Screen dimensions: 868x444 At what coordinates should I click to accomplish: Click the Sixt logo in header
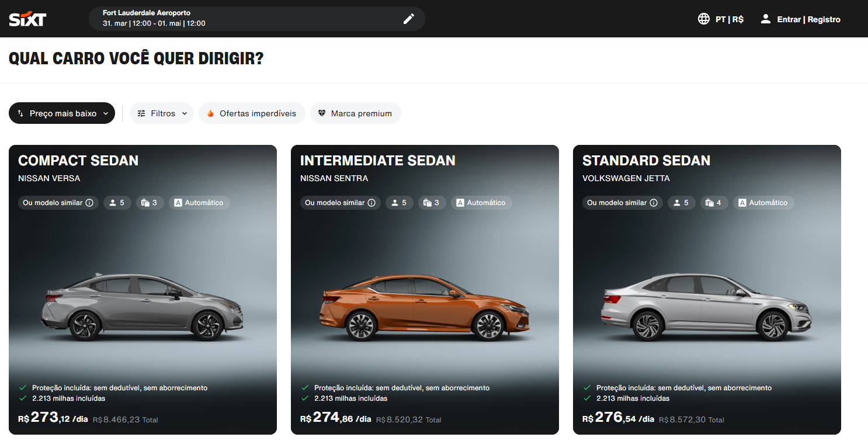tap(27, 19)
